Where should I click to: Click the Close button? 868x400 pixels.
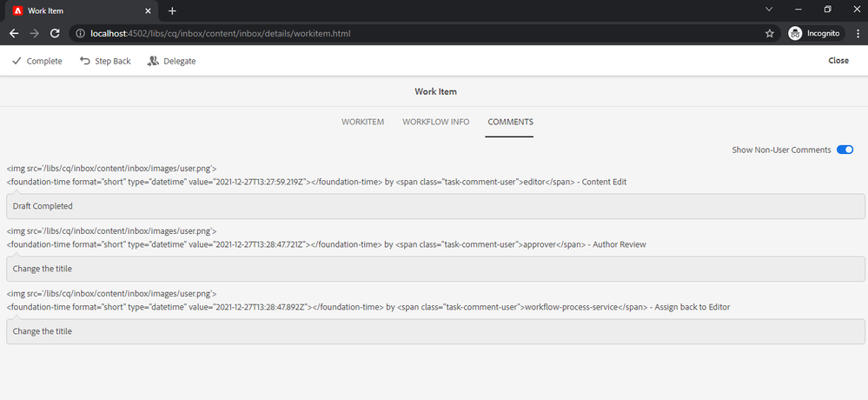click(838, 61)
